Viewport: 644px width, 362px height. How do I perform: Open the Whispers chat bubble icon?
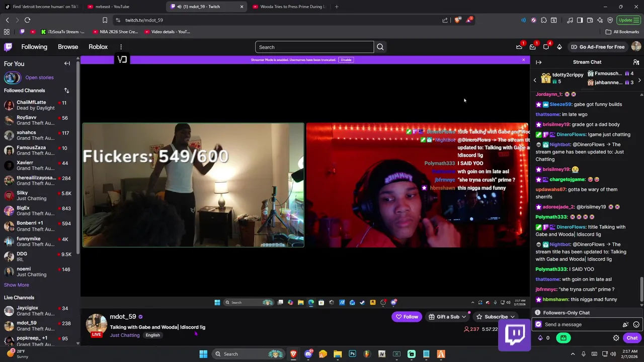[546, 47]
